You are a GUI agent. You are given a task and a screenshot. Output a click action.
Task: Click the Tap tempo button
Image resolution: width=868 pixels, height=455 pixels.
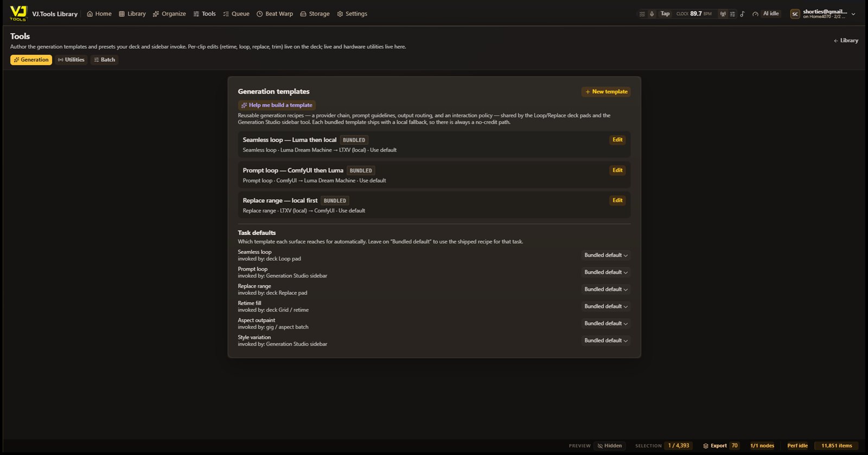[x=665, y=14]
